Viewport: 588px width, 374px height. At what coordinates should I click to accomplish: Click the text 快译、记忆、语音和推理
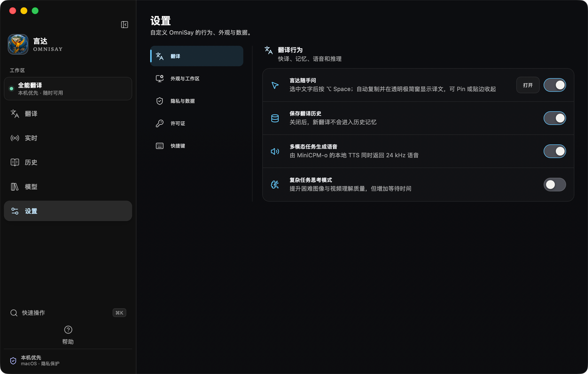point(310,59)
